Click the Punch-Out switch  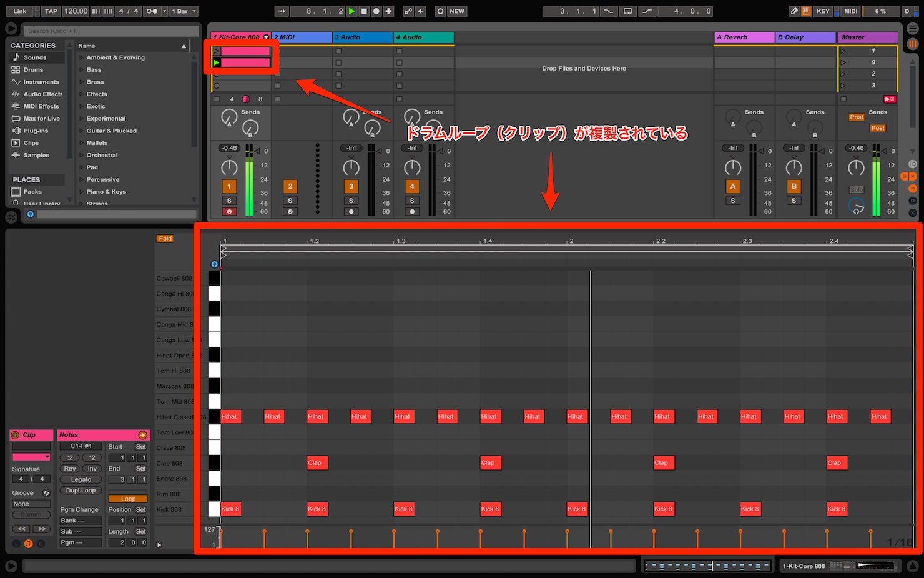pos(648,11)
